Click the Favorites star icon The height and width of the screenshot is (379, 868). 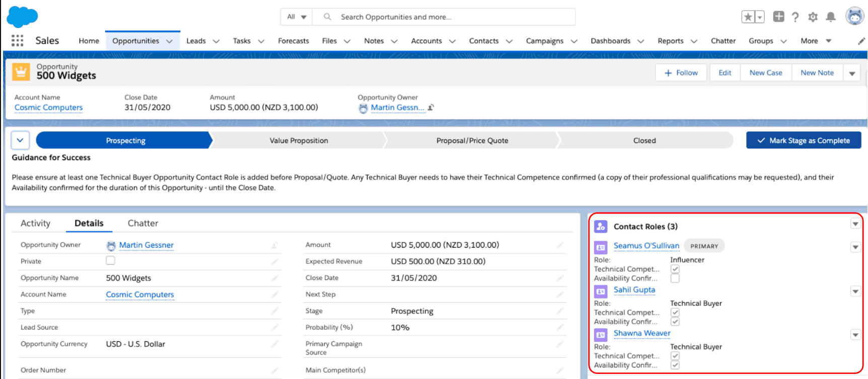(748, 17)
